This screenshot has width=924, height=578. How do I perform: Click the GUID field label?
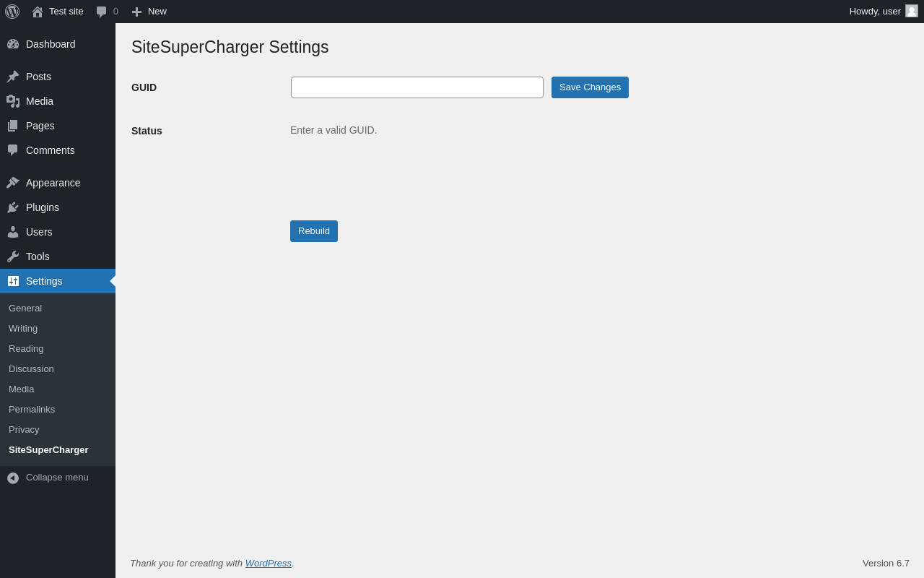click(x=144, y=87)
